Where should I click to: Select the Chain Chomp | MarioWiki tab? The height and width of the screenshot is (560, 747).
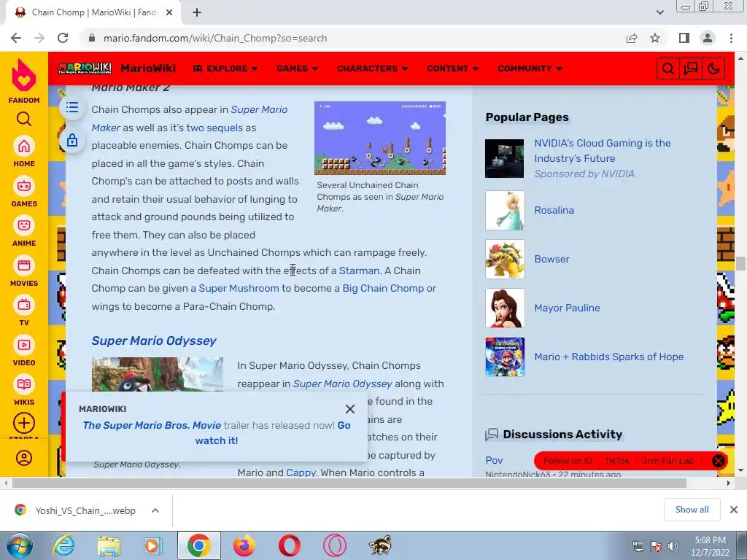(x=93, y=12)
